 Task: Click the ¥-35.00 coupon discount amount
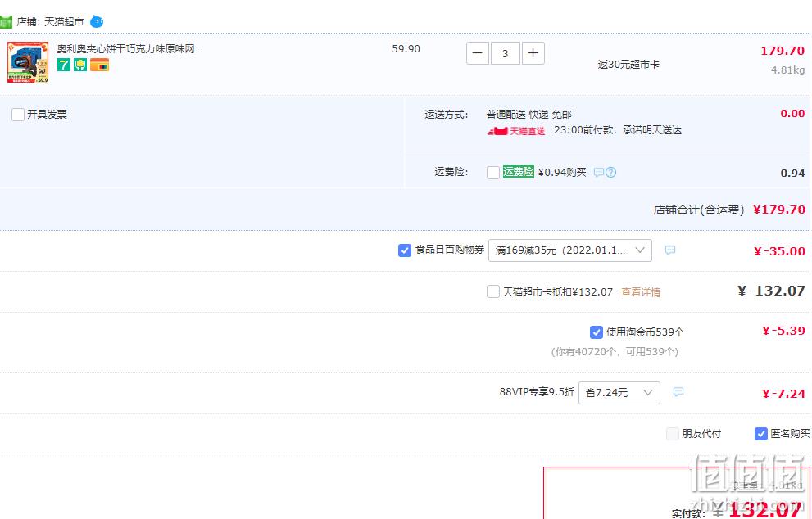click(779, 251)
